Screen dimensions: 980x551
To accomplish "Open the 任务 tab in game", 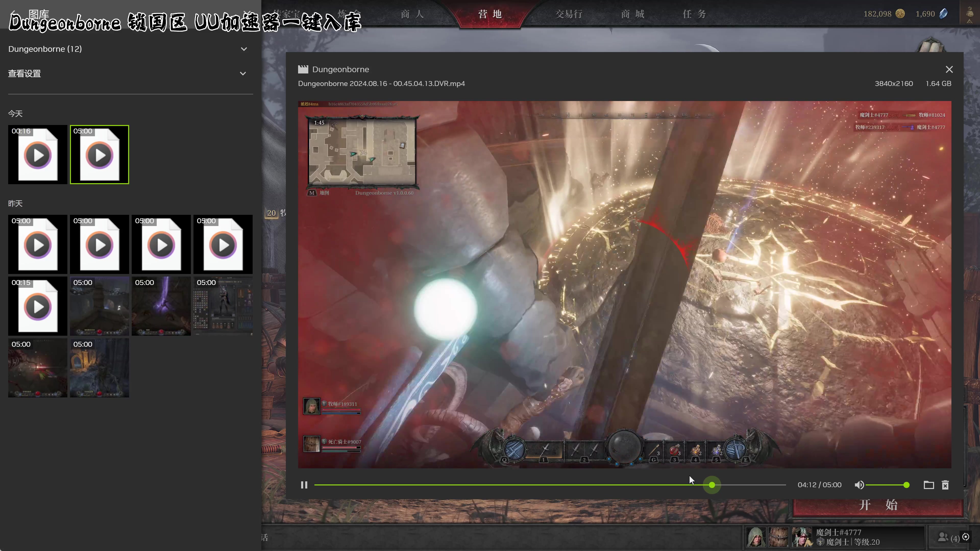I will [x=694, y=14].
